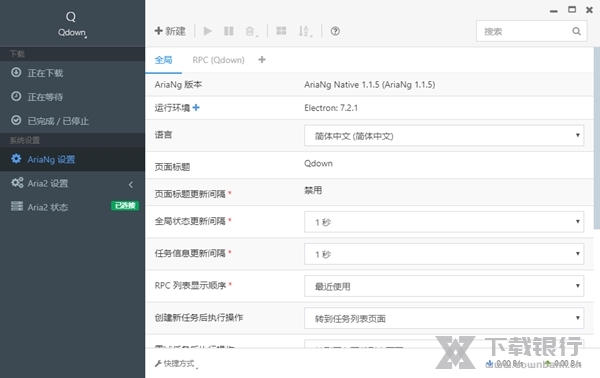This screenshot has height=378, width=600.
Task: Start selected tasks with play icon
Action: (207, 31)
